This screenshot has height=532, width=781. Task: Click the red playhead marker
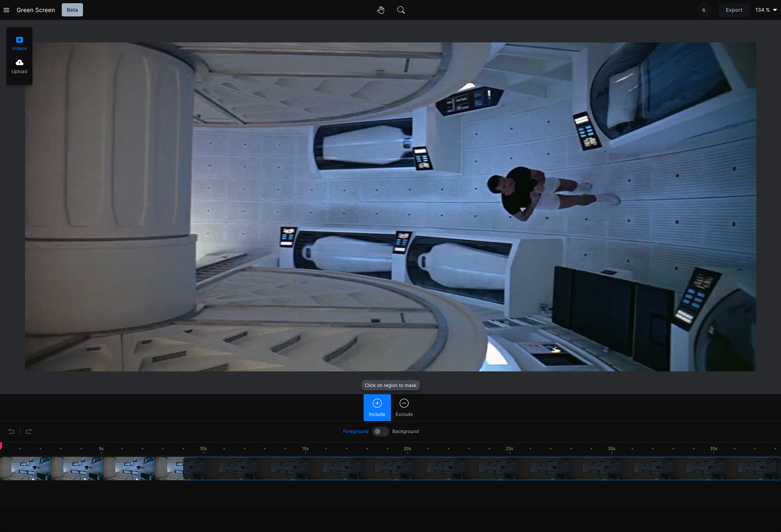coord(1,446)
